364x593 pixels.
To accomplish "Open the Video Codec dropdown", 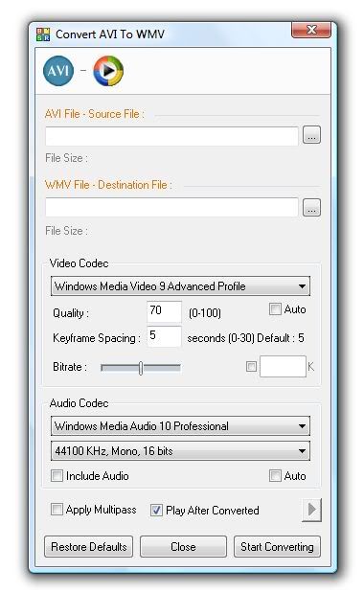I will tap(180, 285).
